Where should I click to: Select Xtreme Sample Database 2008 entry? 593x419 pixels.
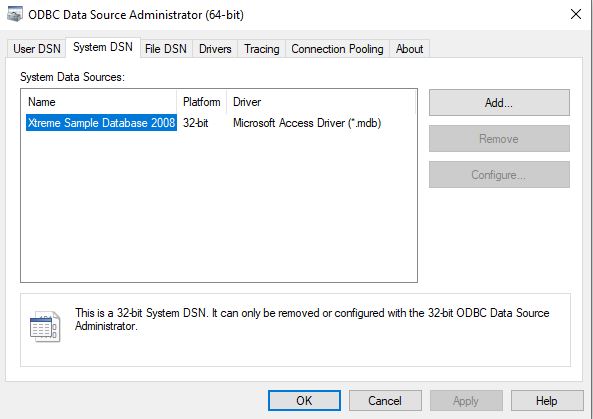(101, 123)
